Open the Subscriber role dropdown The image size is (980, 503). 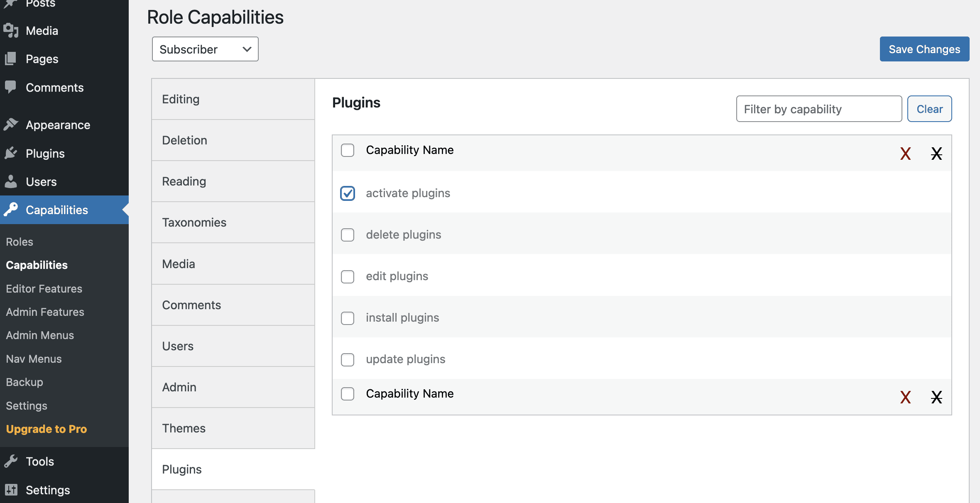pos(205,49)
